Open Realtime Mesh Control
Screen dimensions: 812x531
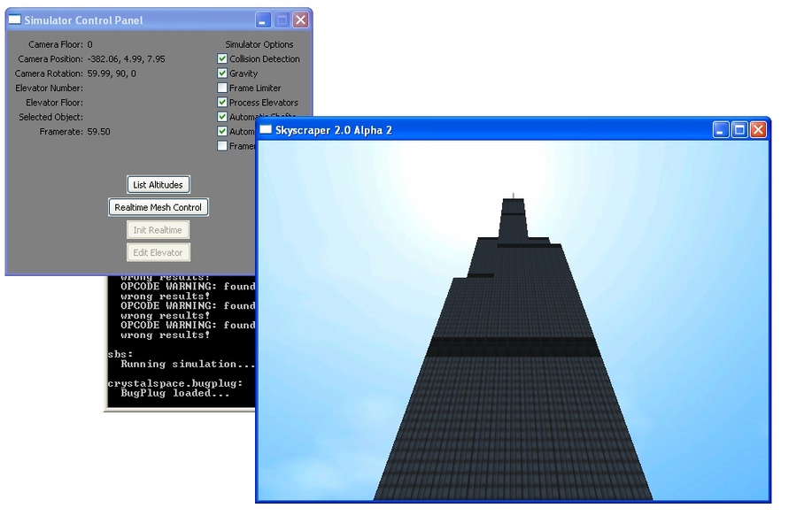coord(159,207)
